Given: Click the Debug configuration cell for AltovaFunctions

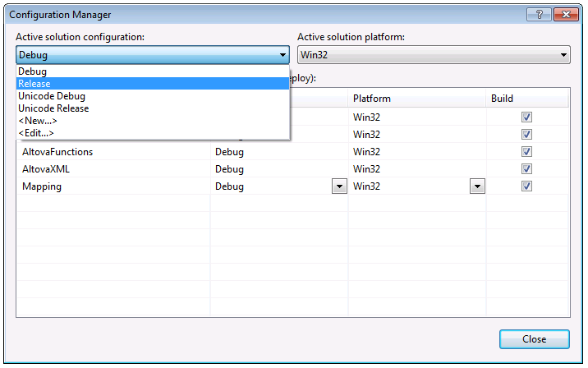Looking at the screenshot, I should (x=230, y=152).
